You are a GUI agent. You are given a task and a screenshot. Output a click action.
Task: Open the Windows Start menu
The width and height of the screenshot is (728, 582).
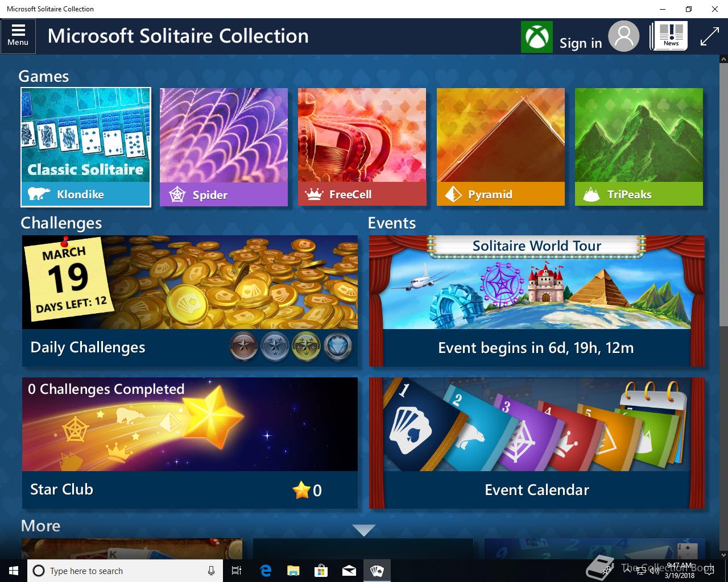(14, 571)
